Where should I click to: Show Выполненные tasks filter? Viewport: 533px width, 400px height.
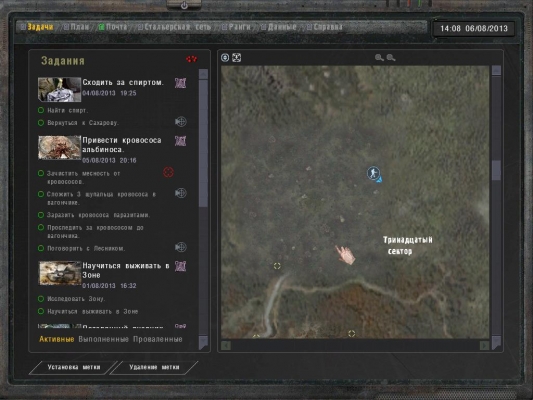tap(103, 339)
